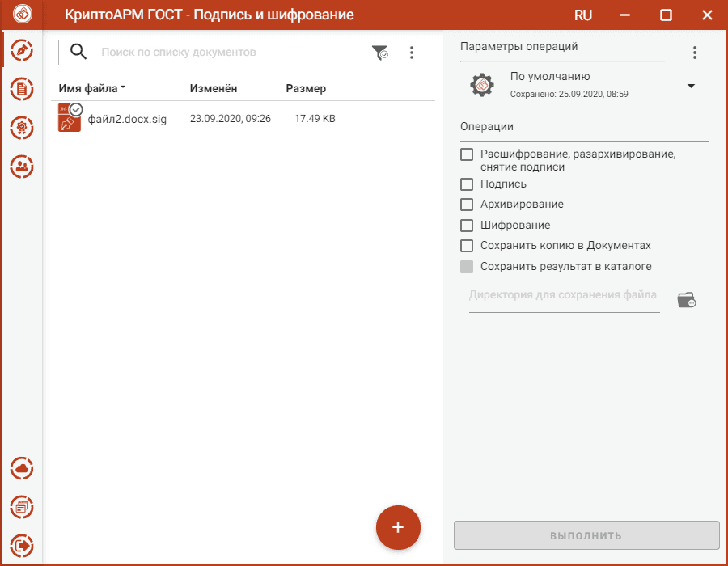
Task: Minimize the CryptoARM window
Action: click(x=624, y=15)
